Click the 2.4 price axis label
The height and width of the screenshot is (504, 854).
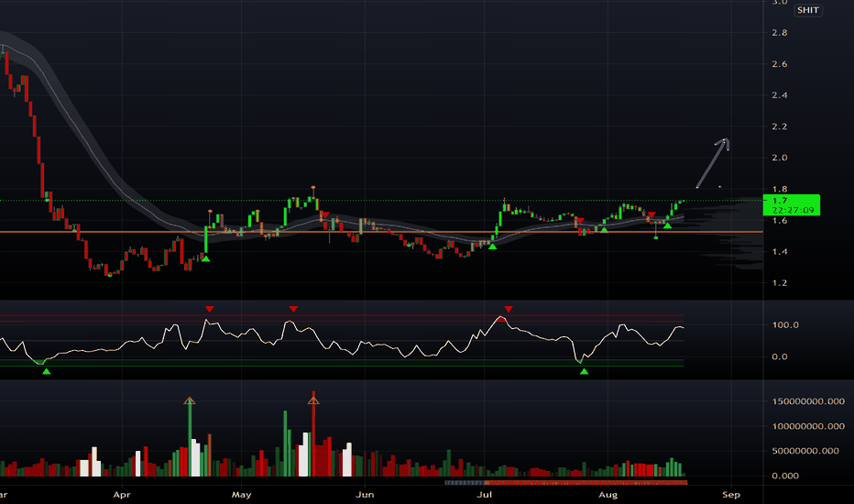780,95
